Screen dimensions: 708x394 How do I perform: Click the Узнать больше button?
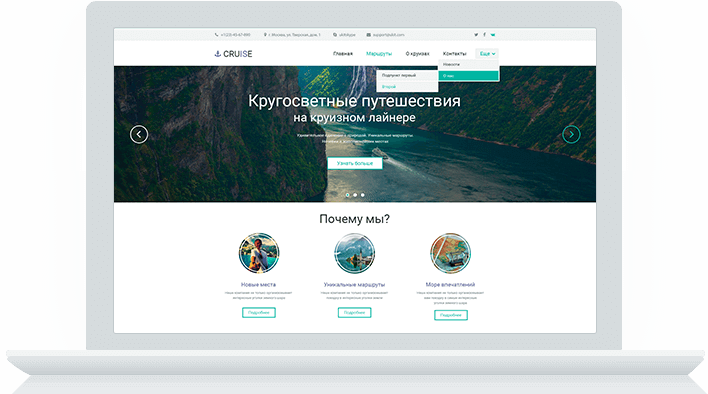(355, 163)
